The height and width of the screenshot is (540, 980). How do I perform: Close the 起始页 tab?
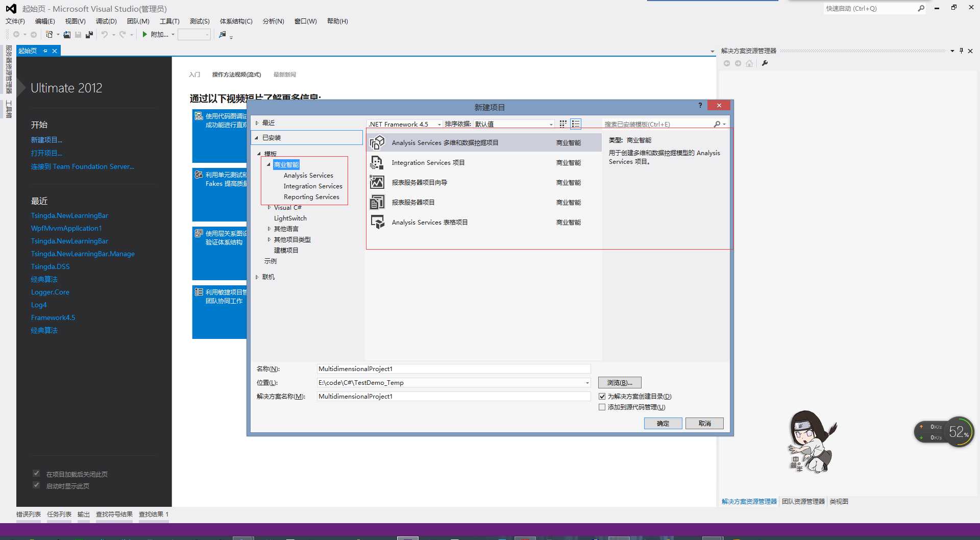coord(55,51)
